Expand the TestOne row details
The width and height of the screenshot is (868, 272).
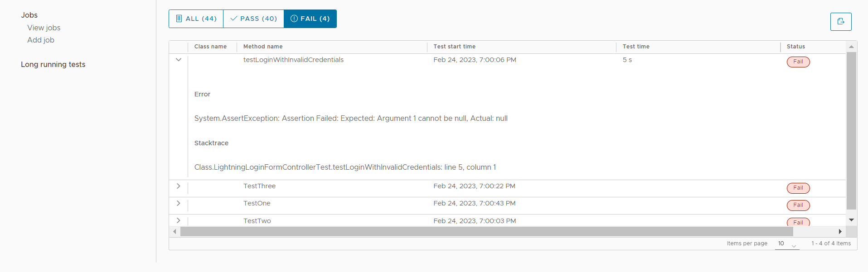pos(179,203)
